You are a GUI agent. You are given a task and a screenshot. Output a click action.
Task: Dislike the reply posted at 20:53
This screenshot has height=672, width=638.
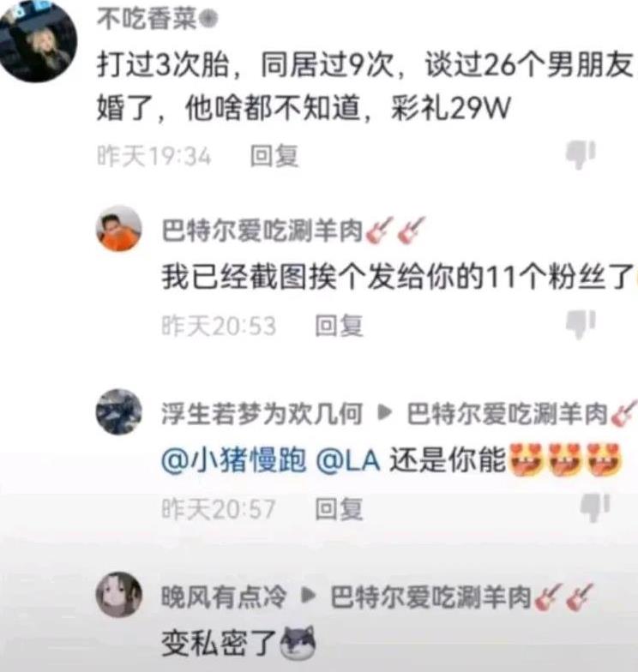point(581,324)
